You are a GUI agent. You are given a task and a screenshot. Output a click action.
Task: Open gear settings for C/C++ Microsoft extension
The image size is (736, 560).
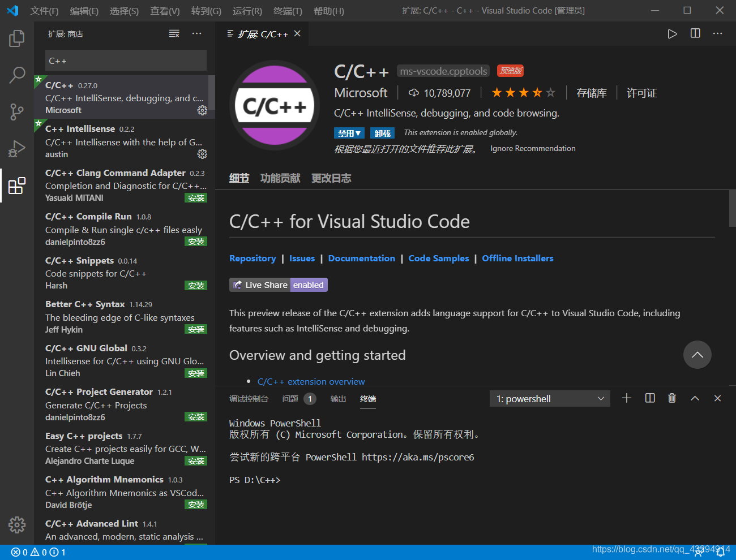point(202,110)
